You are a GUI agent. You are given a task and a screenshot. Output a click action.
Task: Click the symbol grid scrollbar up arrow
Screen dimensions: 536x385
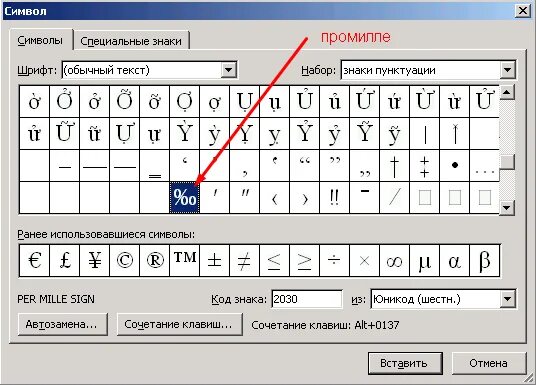point(507,92)
